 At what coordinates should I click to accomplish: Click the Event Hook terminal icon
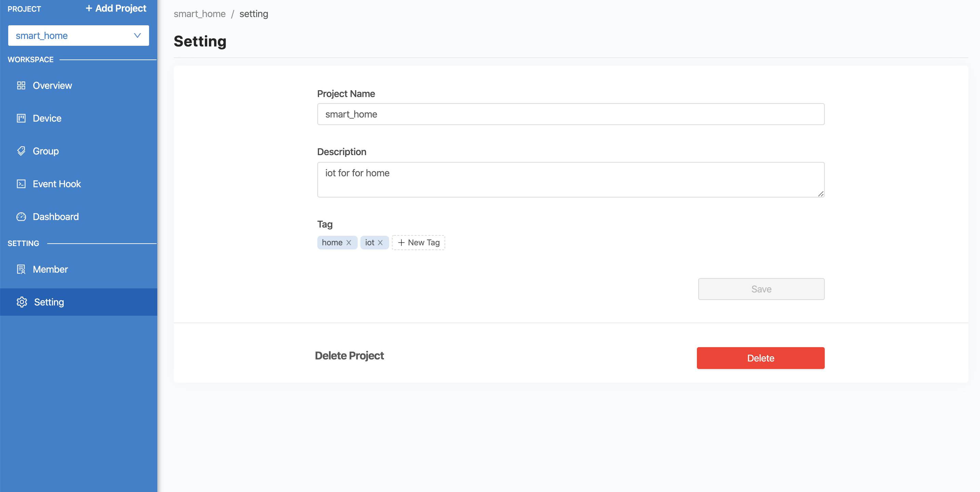click(x=21, y=184)
